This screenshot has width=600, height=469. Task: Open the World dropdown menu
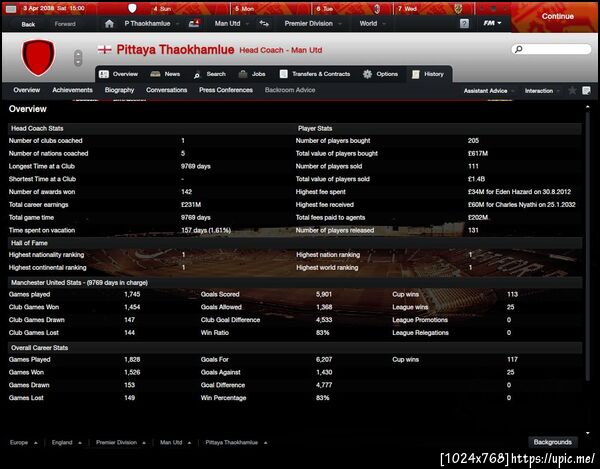click(x=372, y=24)
